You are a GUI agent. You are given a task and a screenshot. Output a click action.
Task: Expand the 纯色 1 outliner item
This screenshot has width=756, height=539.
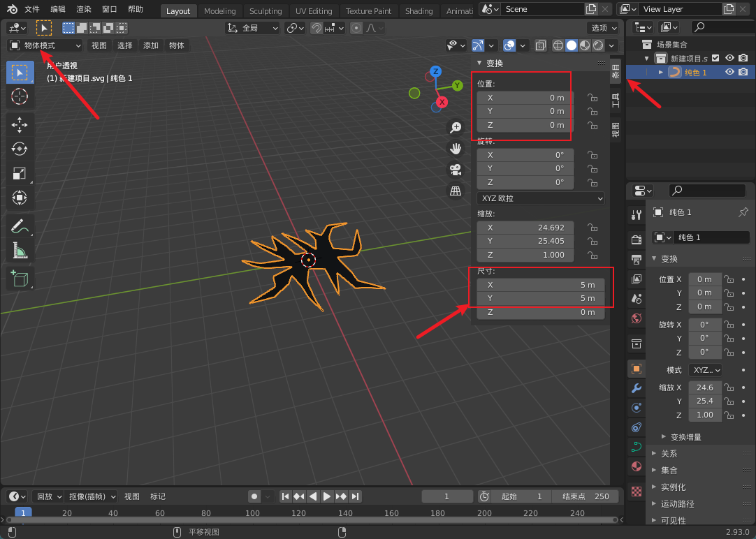tap(661, 72)
